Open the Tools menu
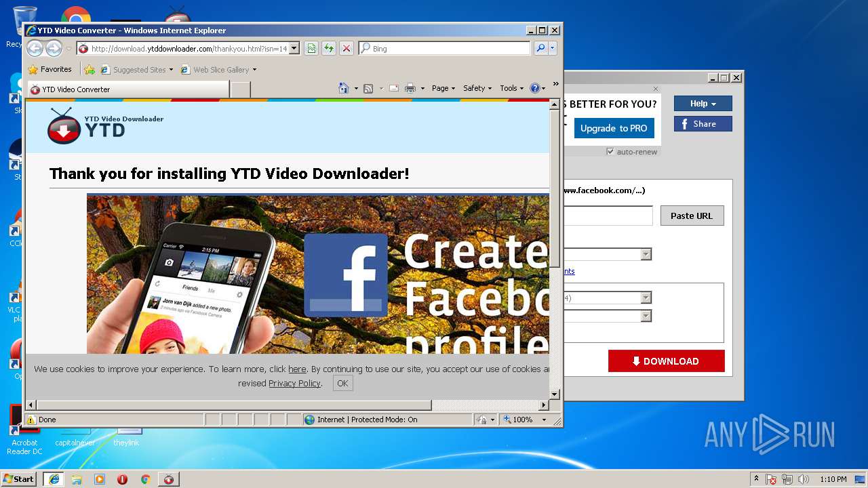Image resolution: width=868 pixels, height=488 pixels. tap(512, 88)
